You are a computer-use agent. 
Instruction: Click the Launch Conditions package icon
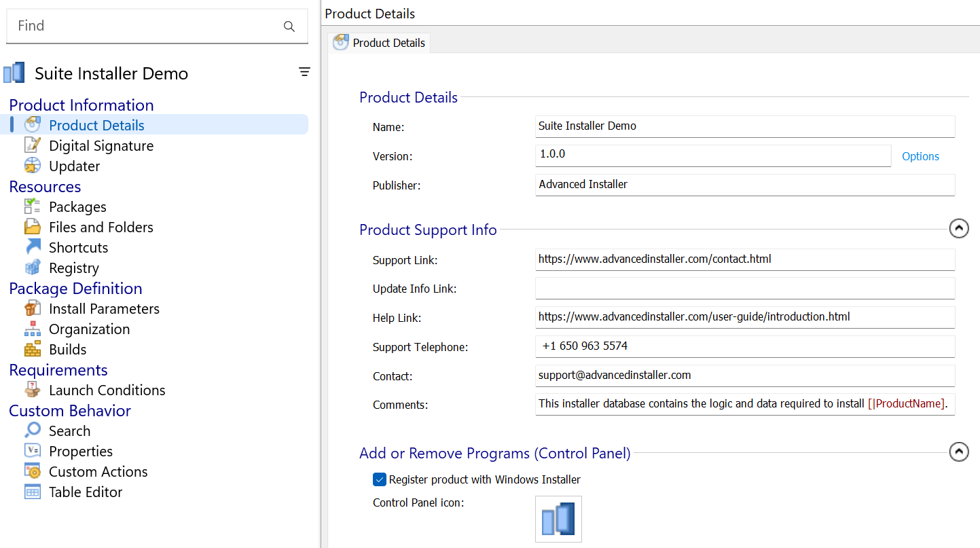[33, 390]
